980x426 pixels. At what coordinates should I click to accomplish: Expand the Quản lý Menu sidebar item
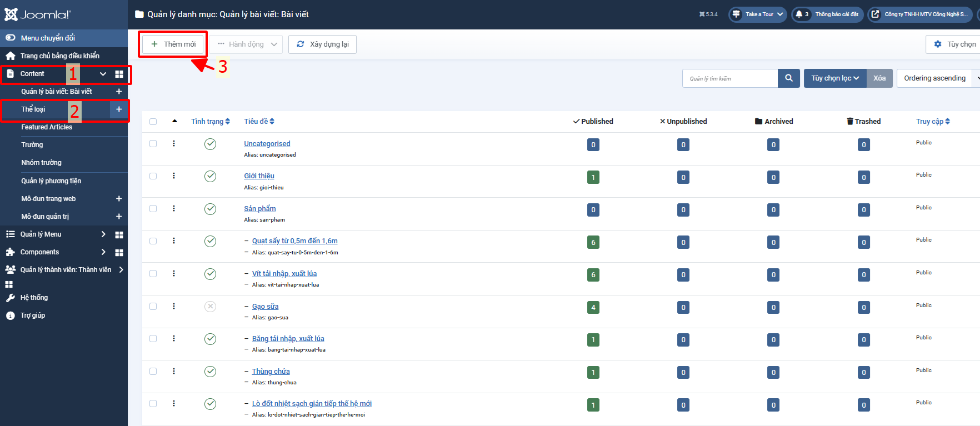103,234
